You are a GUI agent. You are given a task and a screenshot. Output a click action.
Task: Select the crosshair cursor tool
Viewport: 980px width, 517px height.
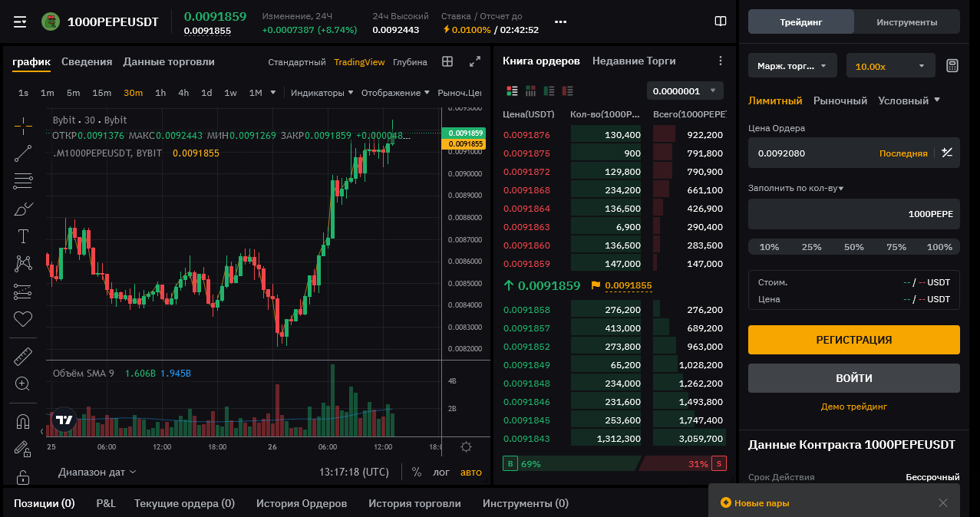(23, 126)
